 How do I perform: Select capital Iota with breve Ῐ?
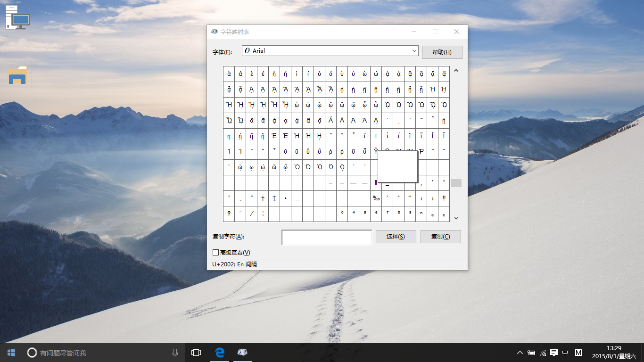coord(433,136)
